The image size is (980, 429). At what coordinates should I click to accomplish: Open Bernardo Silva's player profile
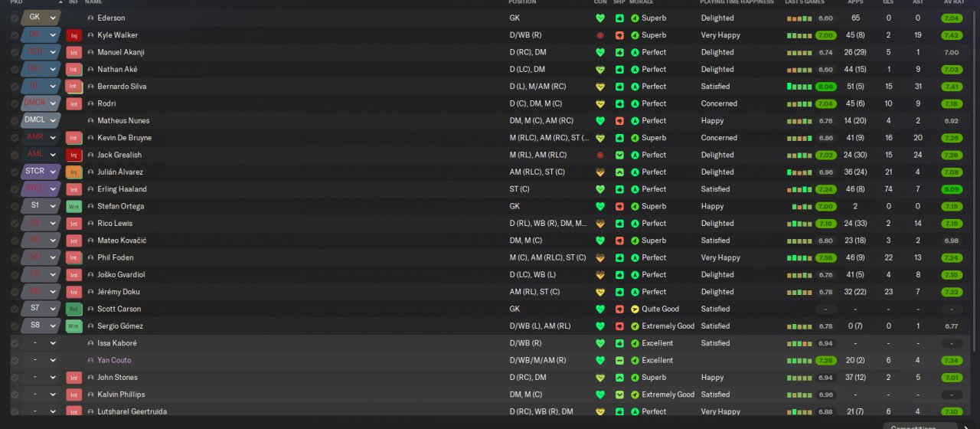click(x=122, y=87)
